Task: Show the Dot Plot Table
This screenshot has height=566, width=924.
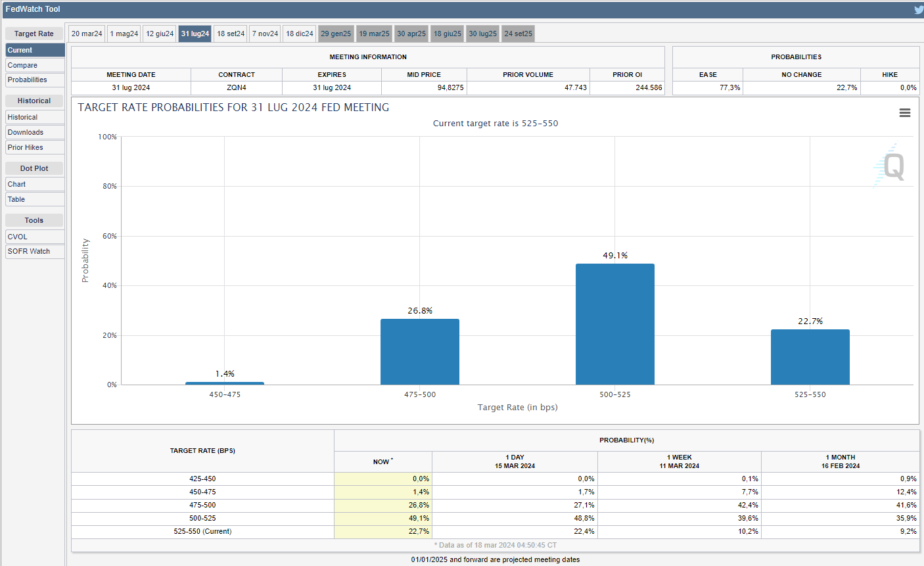Action: point(35,199)
